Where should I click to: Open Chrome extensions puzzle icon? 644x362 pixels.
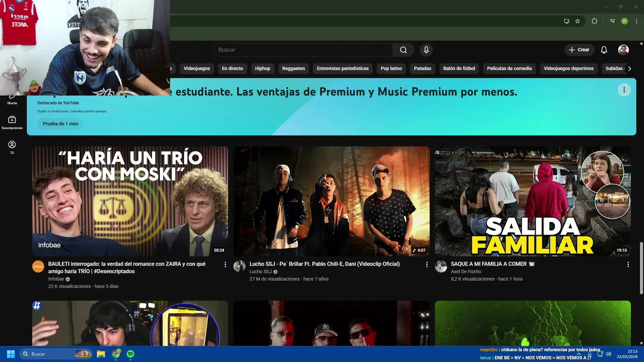coord(594,21)
